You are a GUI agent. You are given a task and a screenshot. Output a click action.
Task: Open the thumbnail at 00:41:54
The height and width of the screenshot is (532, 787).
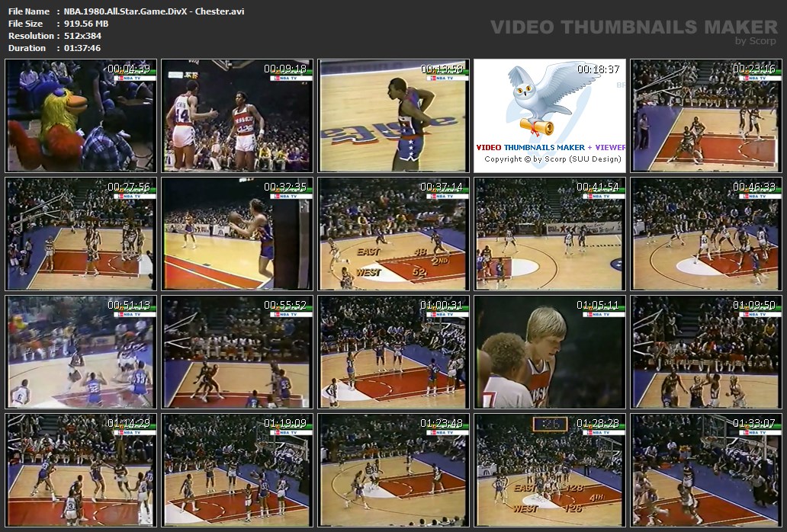coord(550,234)
